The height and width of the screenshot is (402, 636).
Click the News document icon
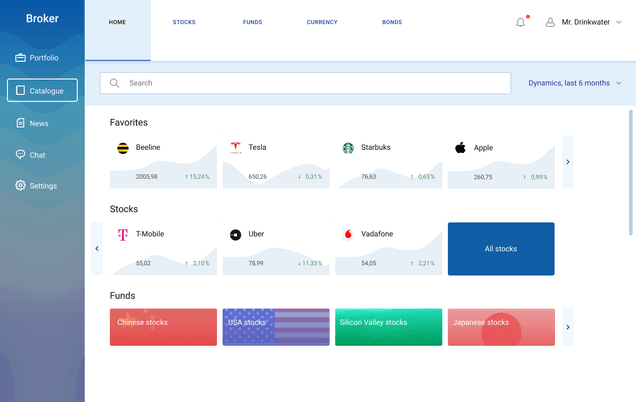20,123
